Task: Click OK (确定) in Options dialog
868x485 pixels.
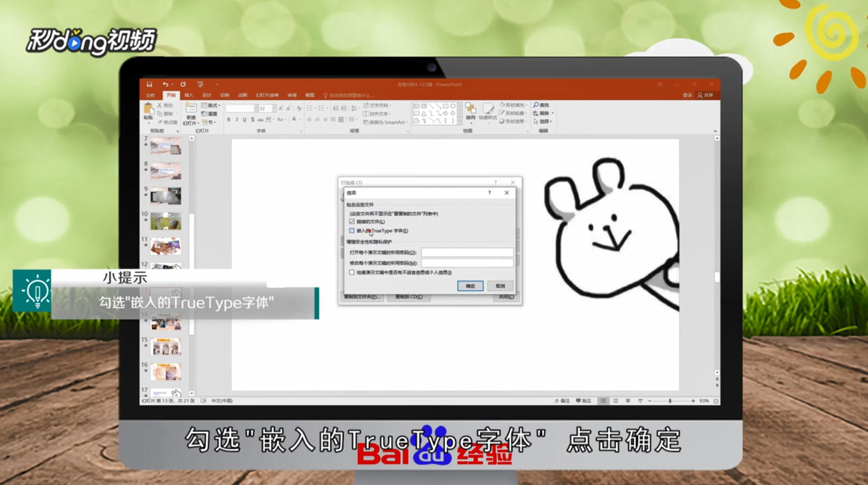Action: [x=470, y=286]
